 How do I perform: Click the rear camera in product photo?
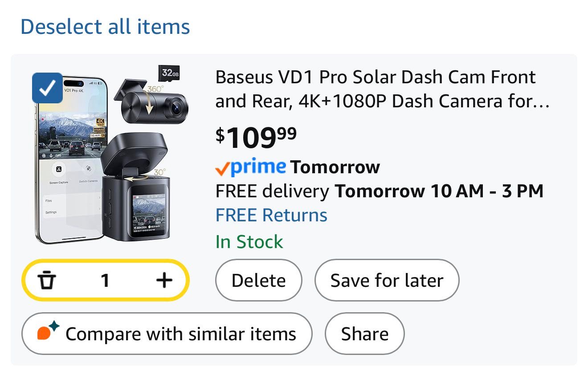(154, 104)
